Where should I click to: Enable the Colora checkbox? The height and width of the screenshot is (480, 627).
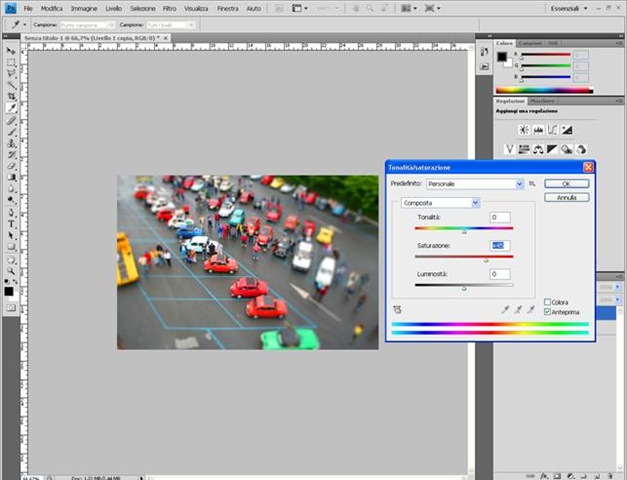[x=548, y=302]
